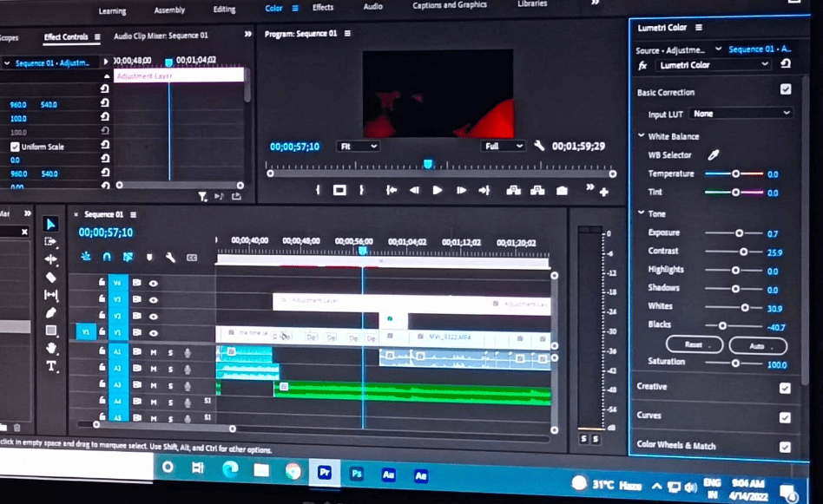Open the Effect Controls panel tab
This screenshot has width=823, height=504.
tap(67, 37)
